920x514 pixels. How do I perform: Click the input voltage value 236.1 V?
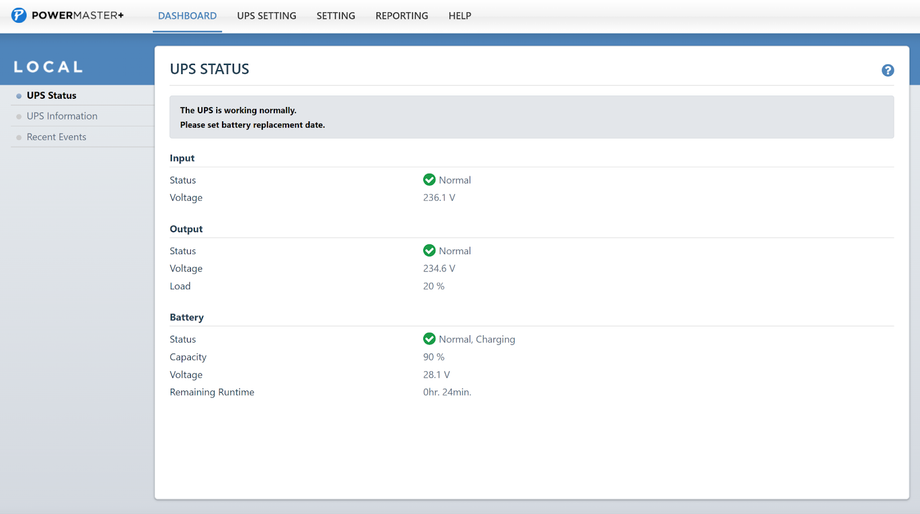click(x=439, y=198)
